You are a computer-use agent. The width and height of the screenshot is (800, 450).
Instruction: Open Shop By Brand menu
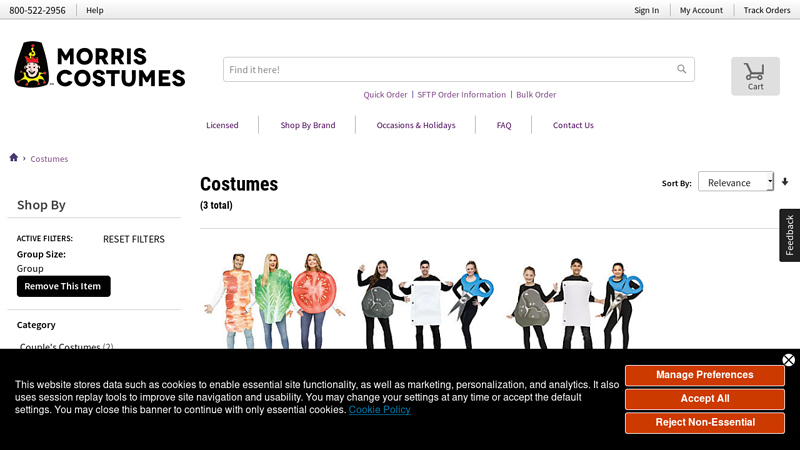click(308, 125)
